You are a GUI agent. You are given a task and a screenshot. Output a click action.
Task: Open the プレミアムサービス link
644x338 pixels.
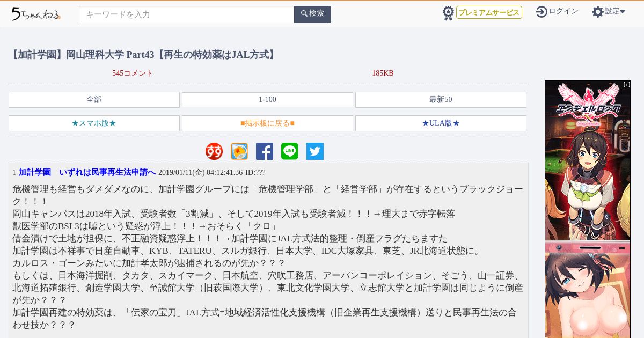click(x=489, y=12)
